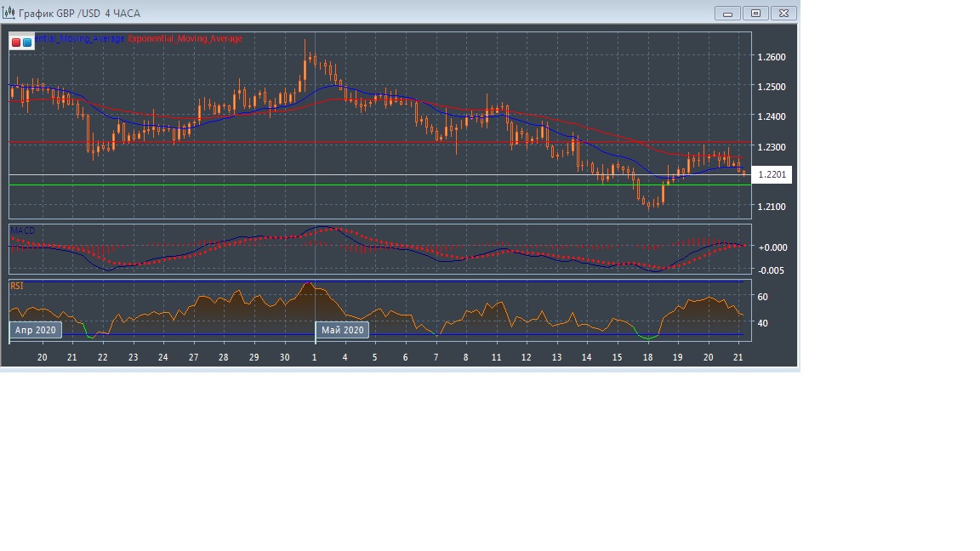Select the red Exponential_Moving_Average legend label
The image size is (980, 551).
coord(185,39)
